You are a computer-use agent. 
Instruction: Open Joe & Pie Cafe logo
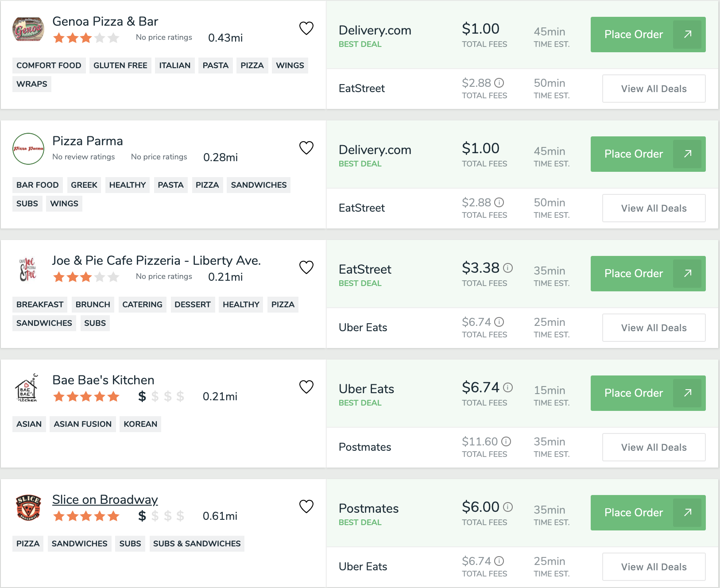[x=28, y=269]
